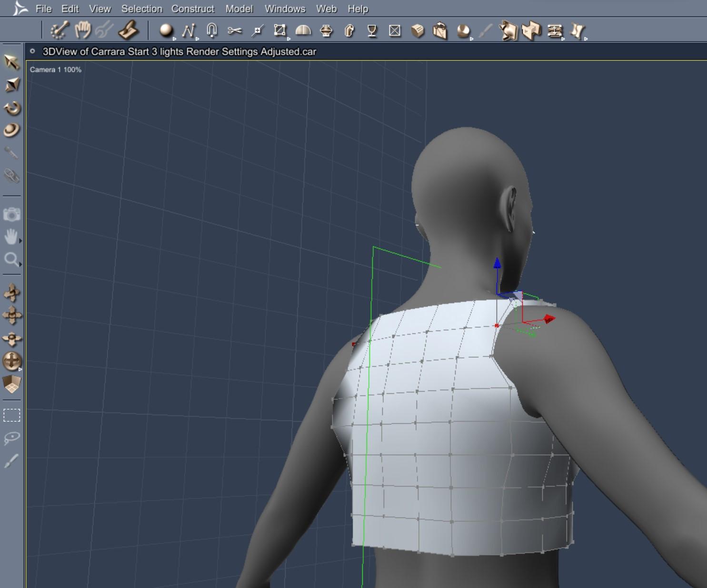
Task: Select the round four-arrow camera tool
Action: (12, 361)
